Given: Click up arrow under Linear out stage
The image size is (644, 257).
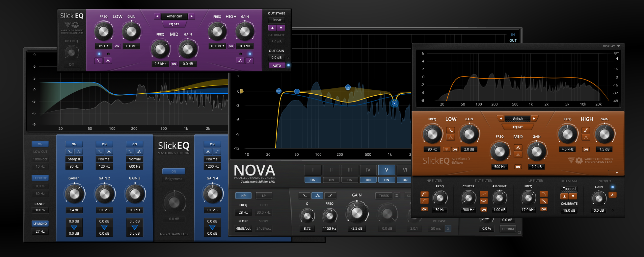Looking at the screenshot, I should tap(272, 28).
